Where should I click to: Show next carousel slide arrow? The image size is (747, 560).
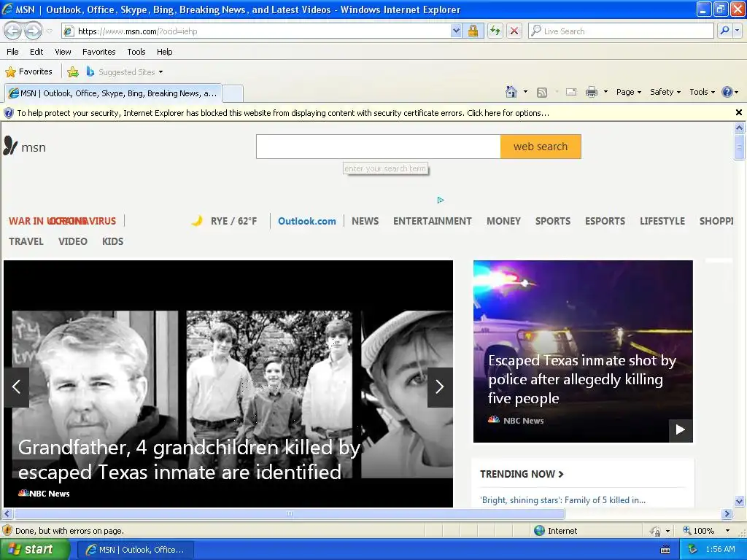point(440,387)
